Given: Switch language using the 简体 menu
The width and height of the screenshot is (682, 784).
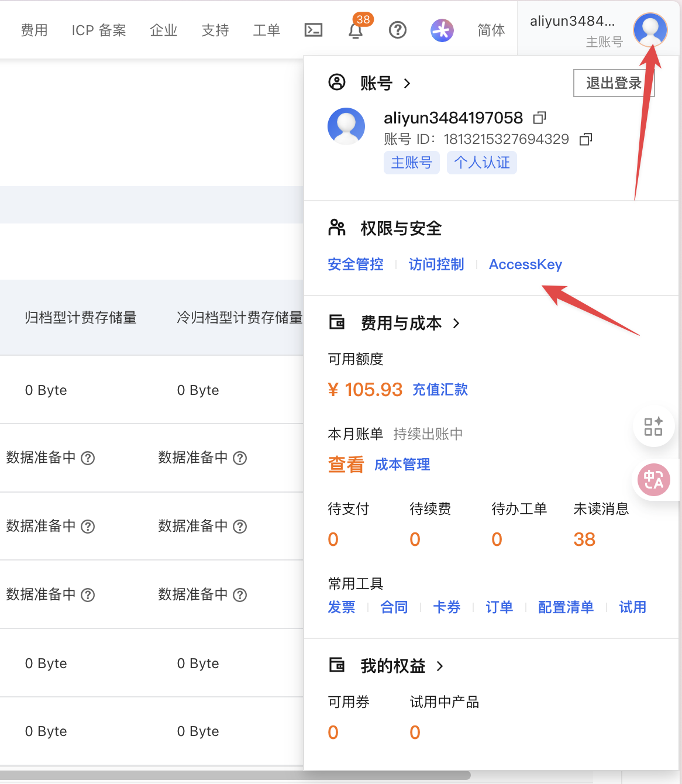Looking at the screenshot, I should (x=491, y=30).
